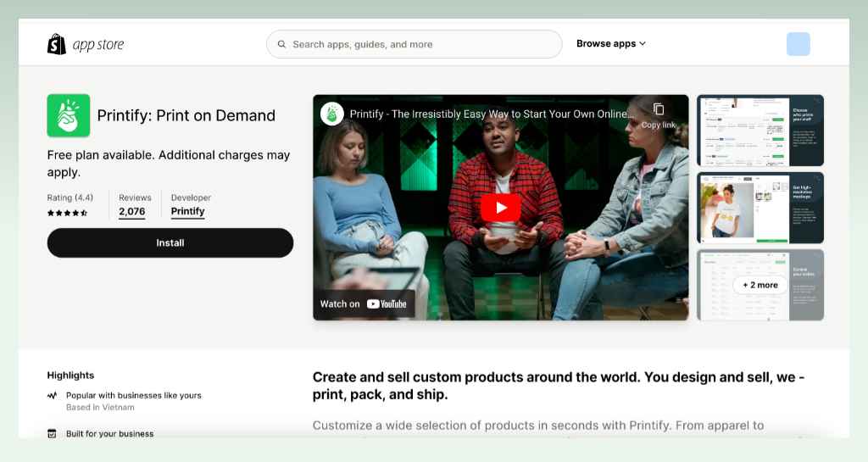Click the Install button
Viewport: 868px width, 462px height.
point(170,243)
